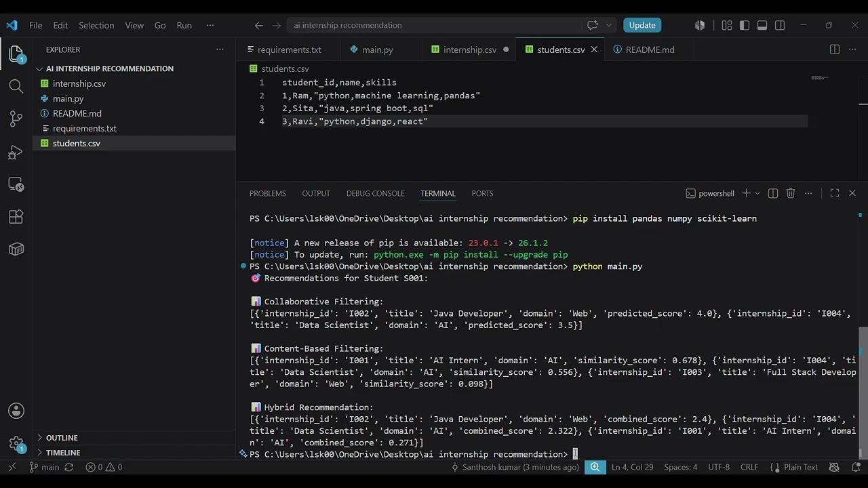
Task: Click the main branch indicator in status bar
Action: click(x=44, y=467)
